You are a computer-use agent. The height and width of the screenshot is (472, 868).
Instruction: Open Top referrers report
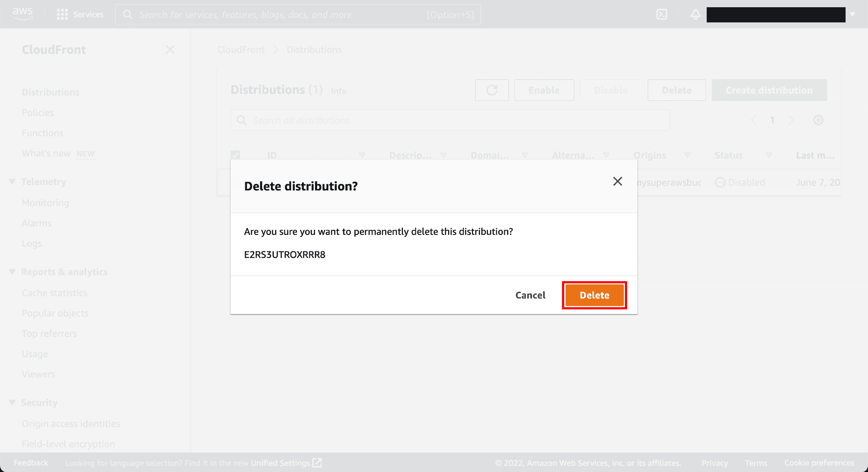pos(49,334)
